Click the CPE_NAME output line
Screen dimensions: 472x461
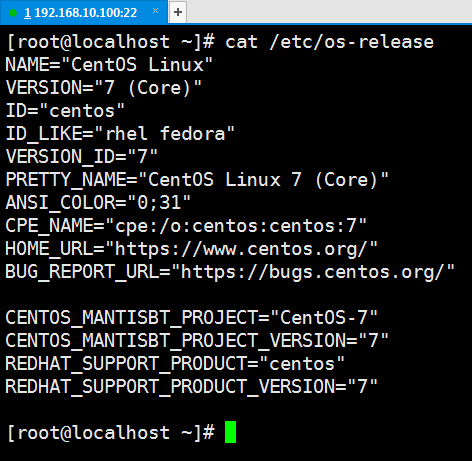(186, 226)
